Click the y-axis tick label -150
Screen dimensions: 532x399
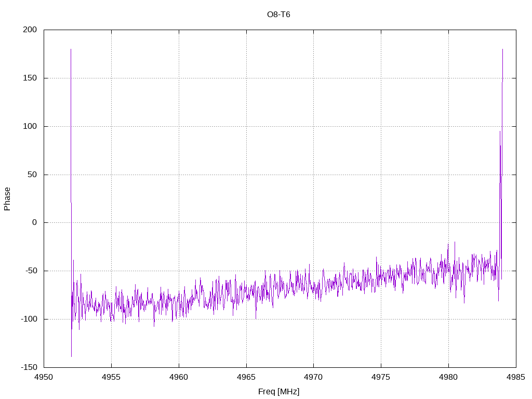29,367
